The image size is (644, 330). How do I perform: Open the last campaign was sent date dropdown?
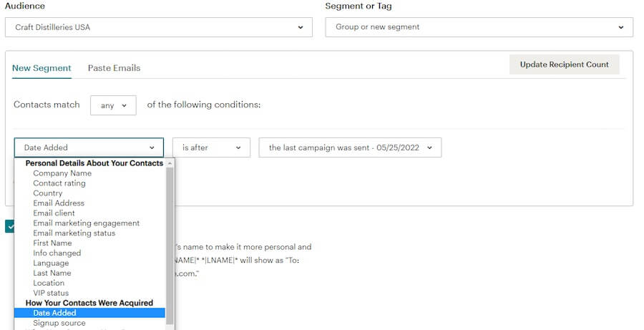(x=350, y=147)
